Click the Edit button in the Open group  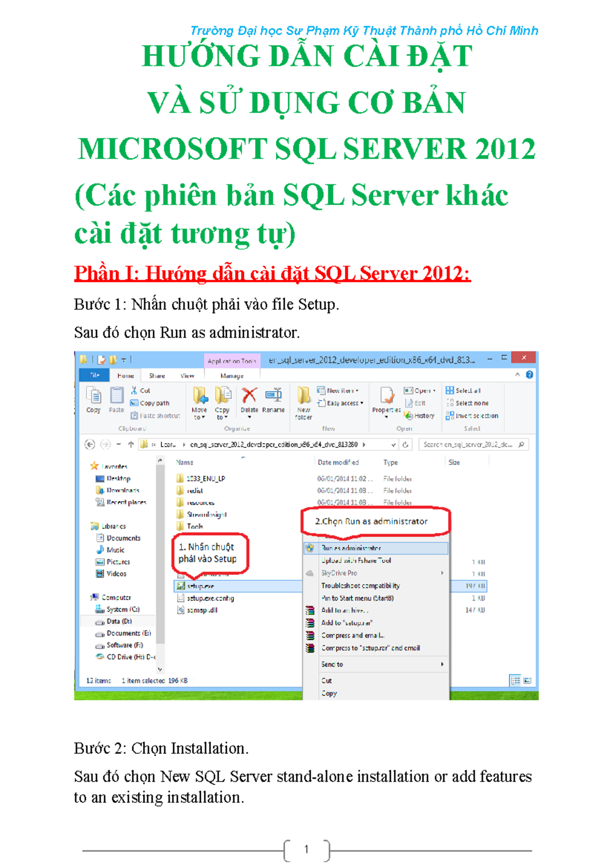(415, 403)
